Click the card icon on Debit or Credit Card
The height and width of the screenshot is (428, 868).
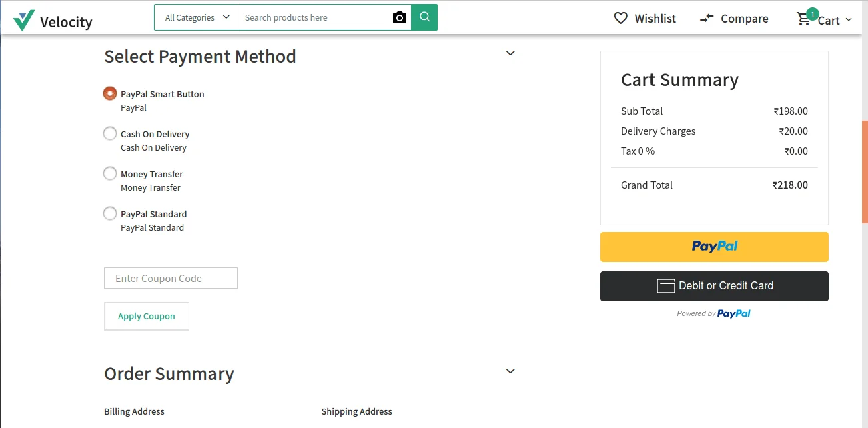pyautogui.click(x=666, y=286)
